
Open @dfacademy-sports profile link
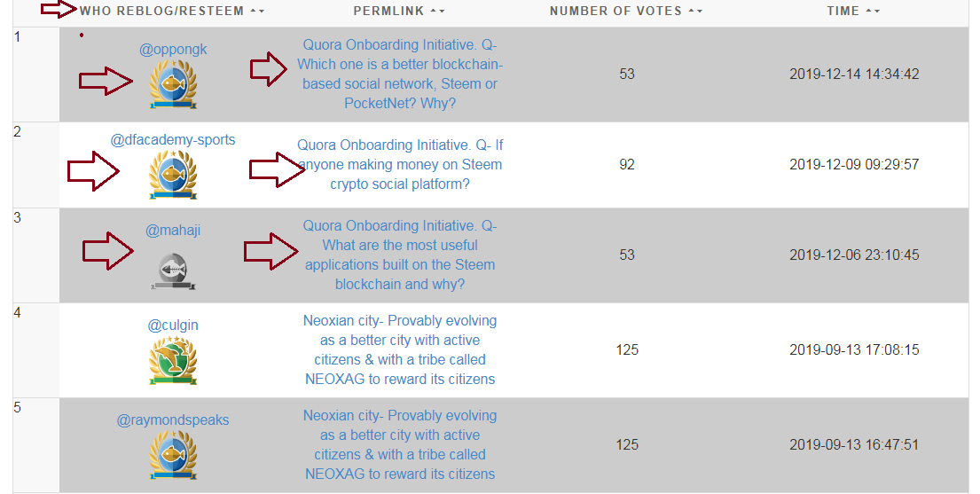173,140
